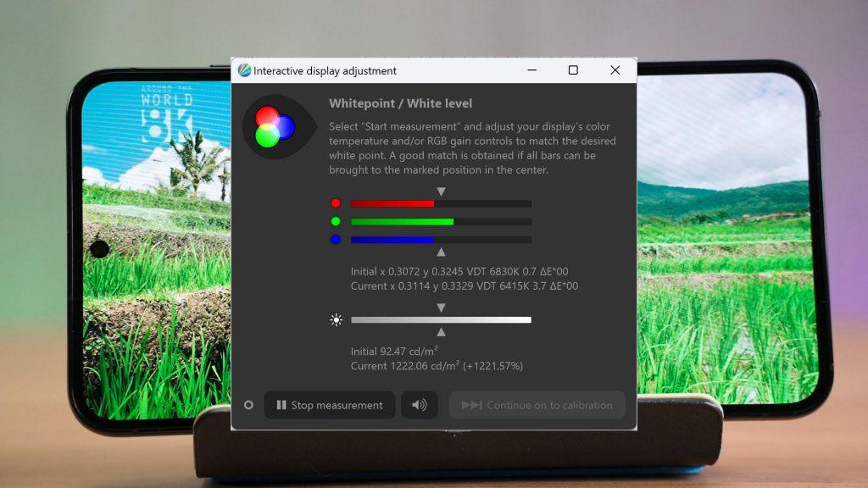Click the up arrow marker below blue bar

441,252
